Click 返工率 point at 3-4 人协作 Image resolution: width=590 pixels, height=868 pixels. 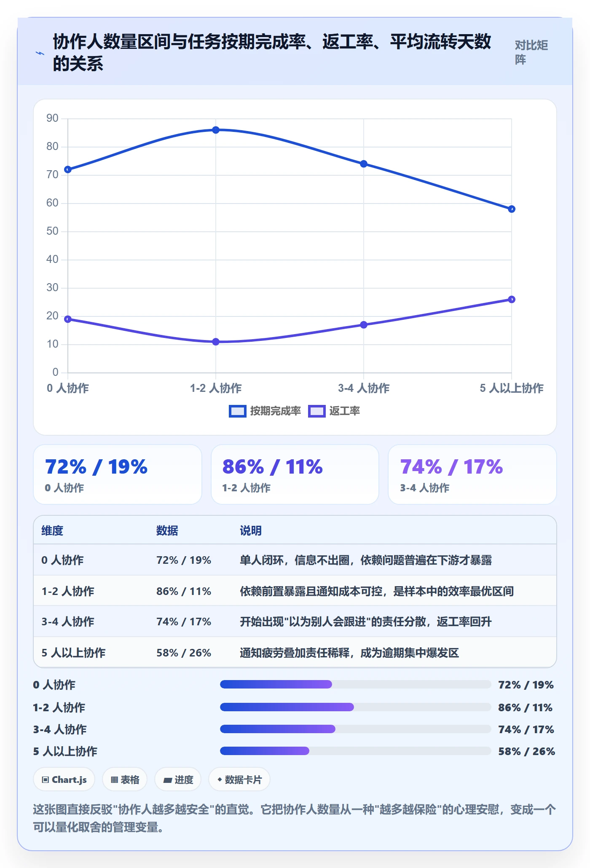click(364, 325)
